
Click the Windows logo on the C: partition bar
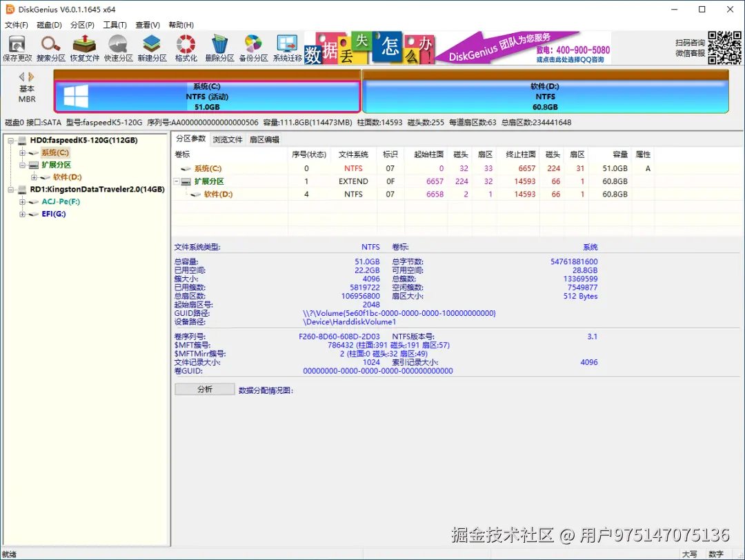(x=76, y=97)
